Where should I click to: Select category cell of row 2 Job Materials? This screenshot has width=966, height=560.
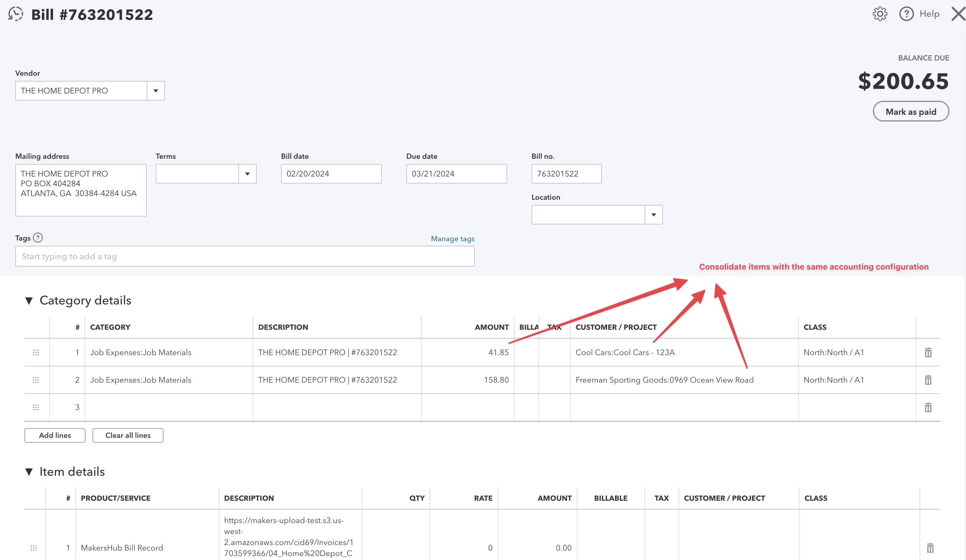(169, 380)
